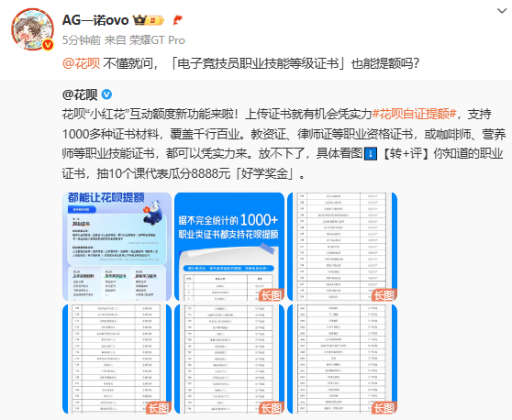Click the blue verified icon next to 花呗
Viewport: 512px width, 420px height.
click(x=106, y=94)
